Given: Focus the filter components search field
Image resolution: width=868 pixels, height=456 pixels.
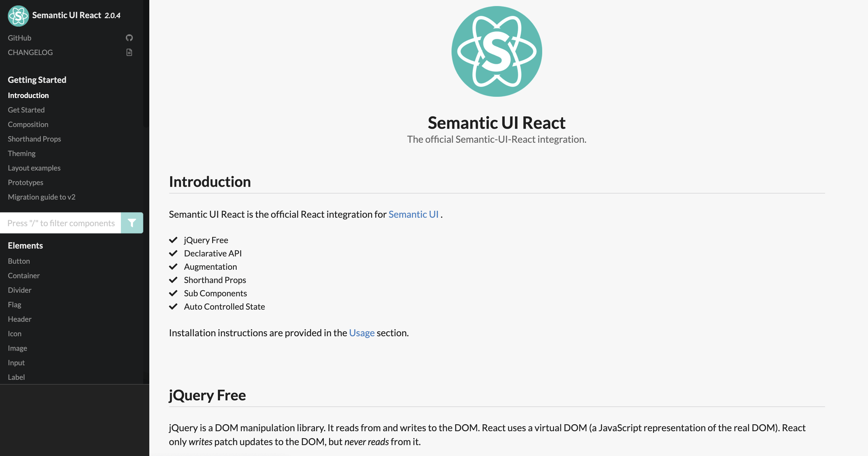Looking at the screenshot, I should (61, 223).
